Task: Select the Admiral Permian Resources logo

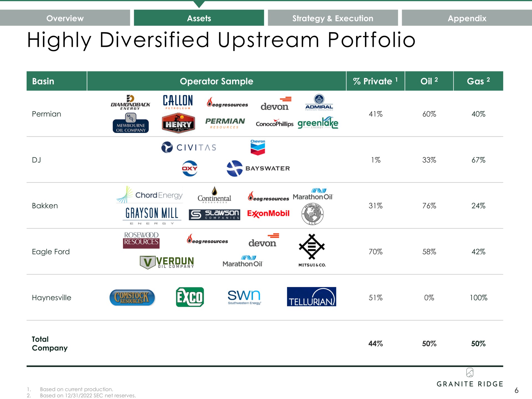Action: coord(319,102)
